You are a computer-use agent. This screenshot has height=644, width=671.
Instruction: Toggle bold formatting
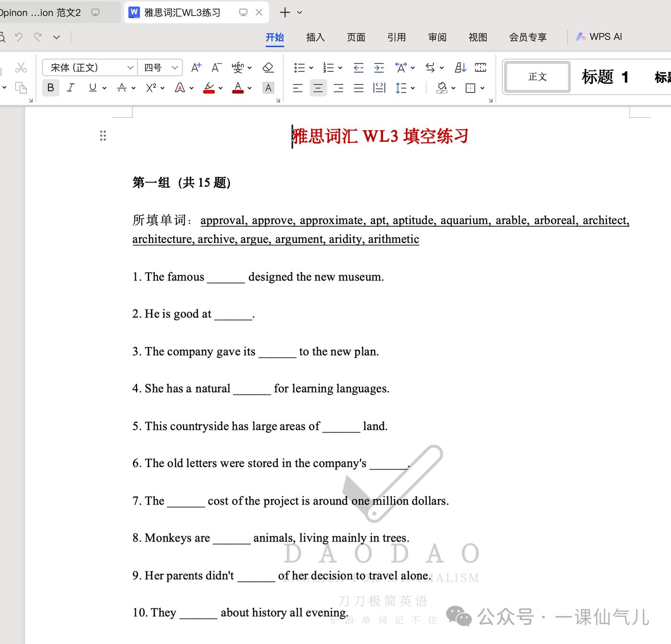[51, 88]
